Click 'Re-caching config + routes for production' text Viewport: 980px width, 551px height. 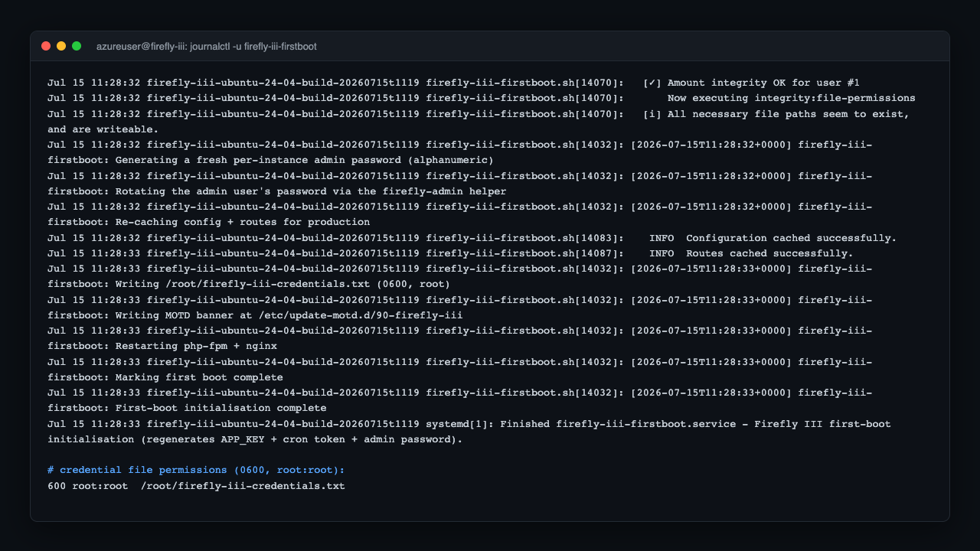pos(243,222)
